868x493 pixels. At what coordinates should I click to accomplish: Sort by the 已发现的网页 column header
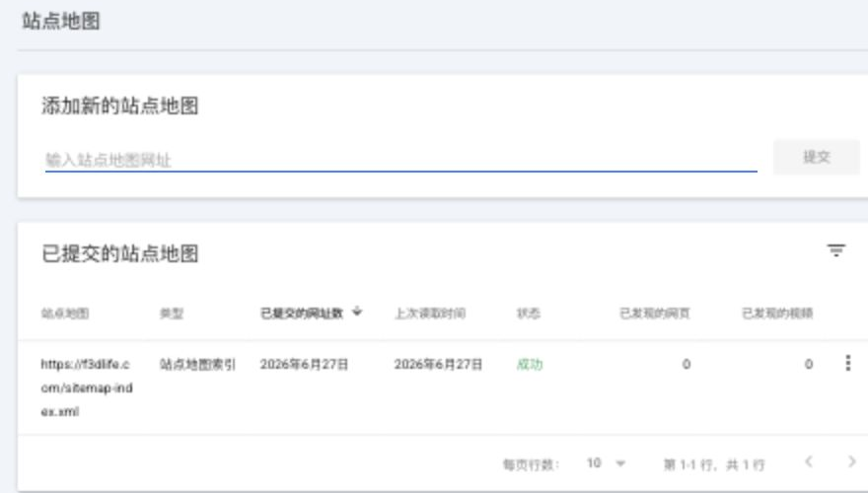pyautogui.click(x=654, y=314)
